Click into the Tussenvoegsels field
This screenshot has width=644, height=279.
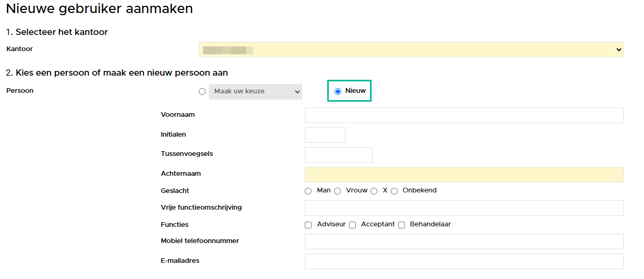click(x=338, y=155)
